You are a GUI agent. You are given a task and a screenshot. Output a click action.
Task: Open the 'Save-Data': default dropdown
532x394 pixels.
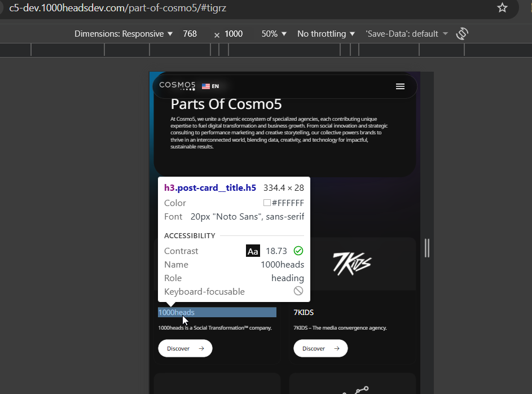tap(406, 34)
